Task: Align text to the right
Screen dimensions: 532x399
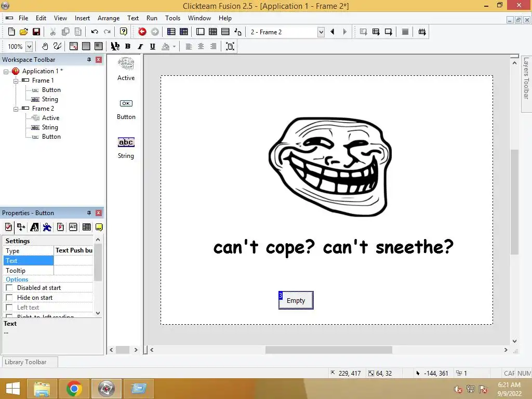Action: (x=213, y=46)
